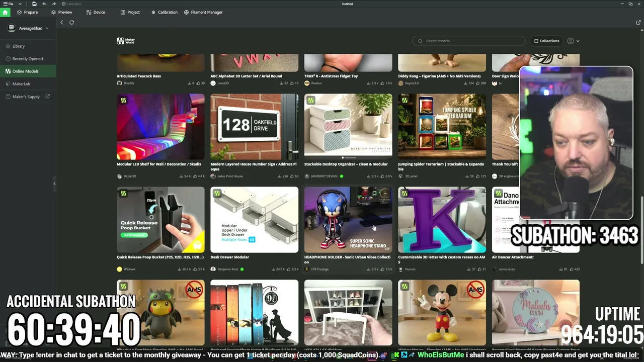The width and height of the screenshot is (644, 362).
Task: Click the MakerWorld logo
Action: point(126,41)
